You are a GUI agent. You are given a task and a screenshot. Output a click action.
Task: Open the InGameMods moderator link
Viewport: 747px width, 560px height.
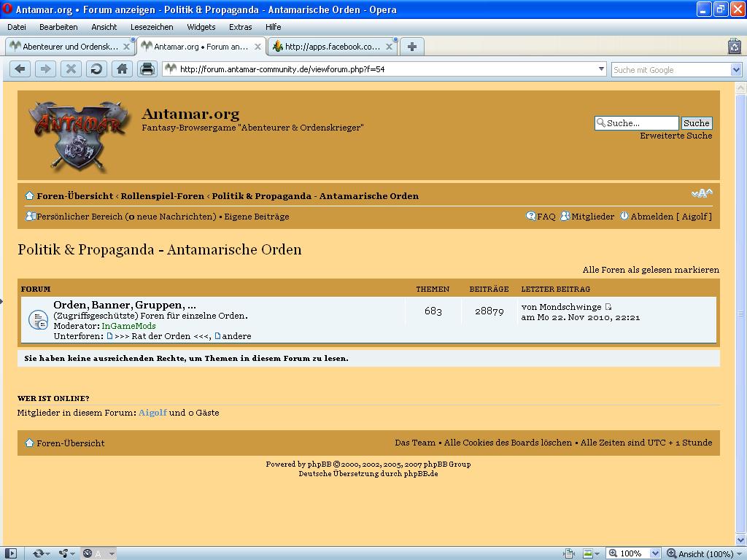[128, 326]
